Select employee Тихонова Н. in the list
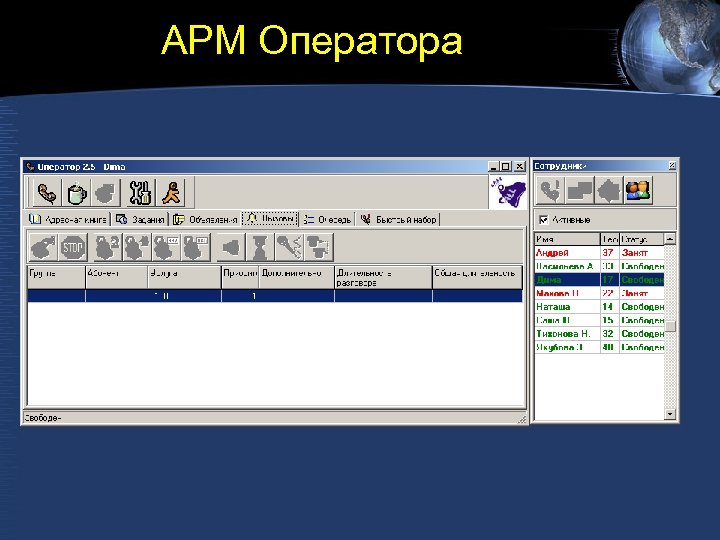The height and width of the screenshot is (540, 720). pyautogui.click(x=599, y=334)
